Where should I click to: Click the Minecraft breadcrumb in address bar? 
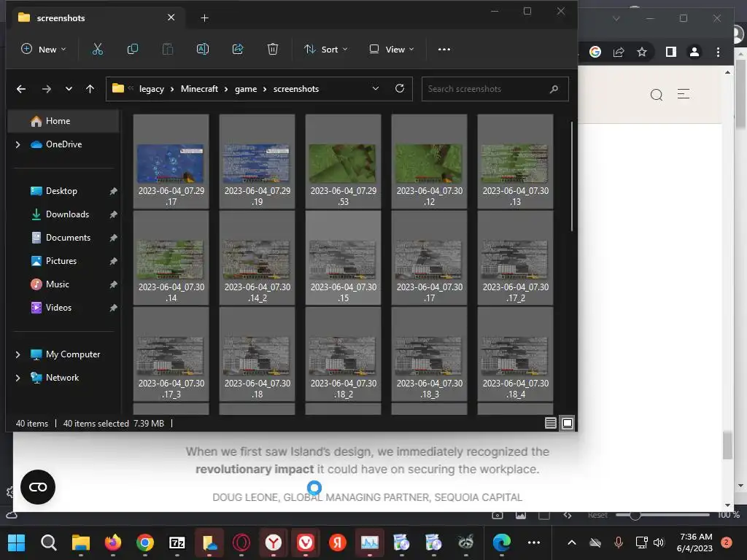click(199, 89)
